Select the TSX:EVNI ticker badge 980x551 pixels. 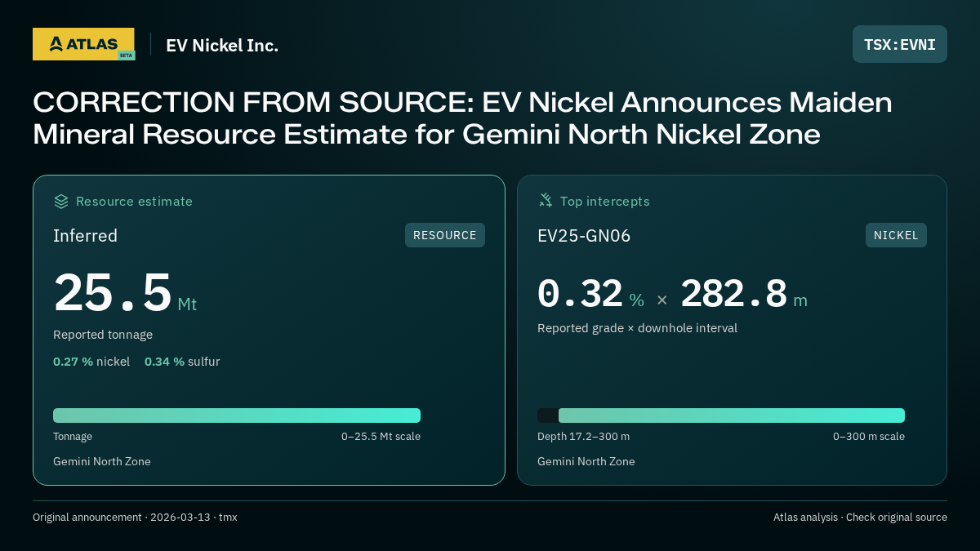pyautogui.click(x=900, y=44)
